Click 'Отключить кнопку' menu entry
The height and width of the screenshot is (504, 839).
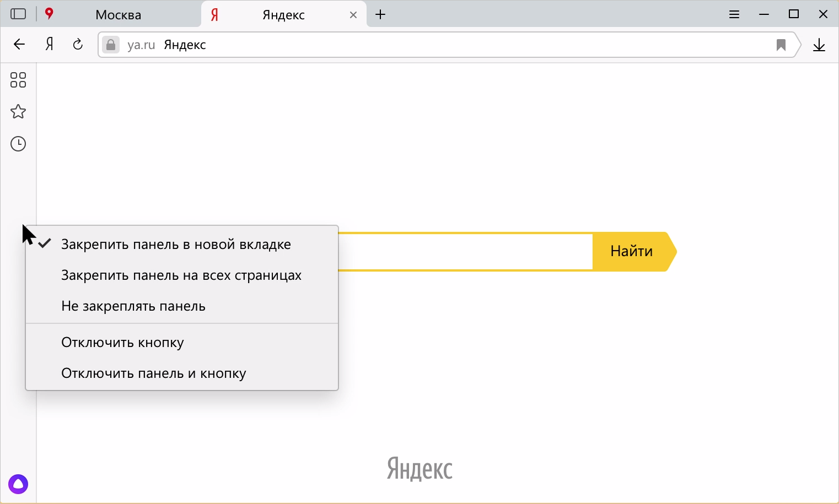point(182,342)
